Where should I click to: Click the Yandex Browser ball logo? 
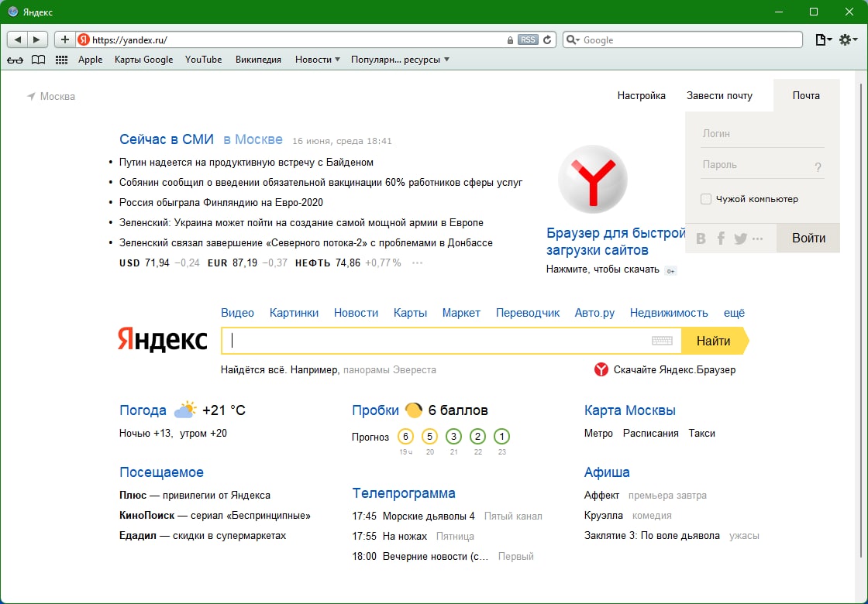pos(593,179)
